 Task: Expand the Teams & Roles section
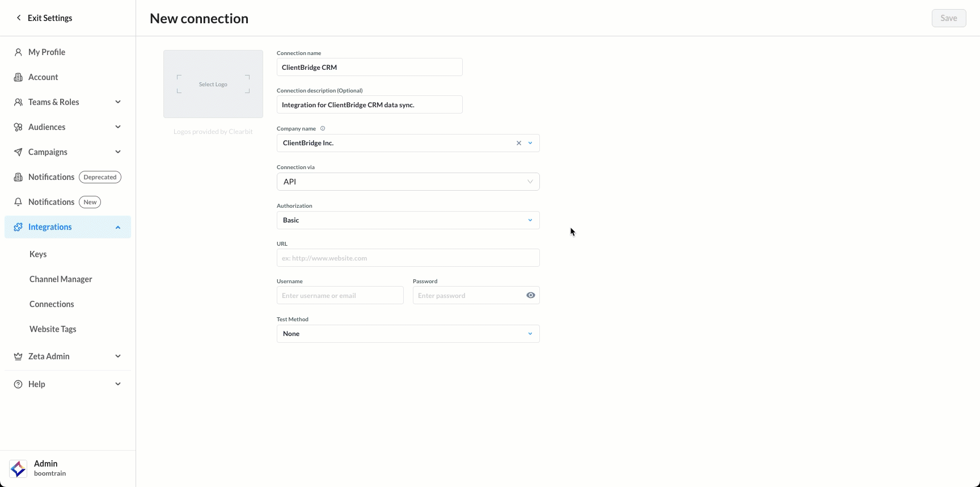[118, 102]
